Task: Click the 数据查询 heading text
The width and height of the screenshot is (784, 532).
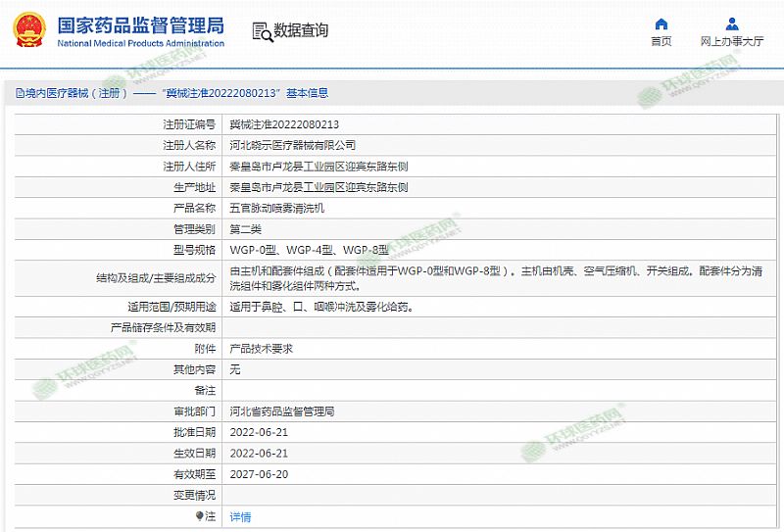Action: tap(301, 31)
